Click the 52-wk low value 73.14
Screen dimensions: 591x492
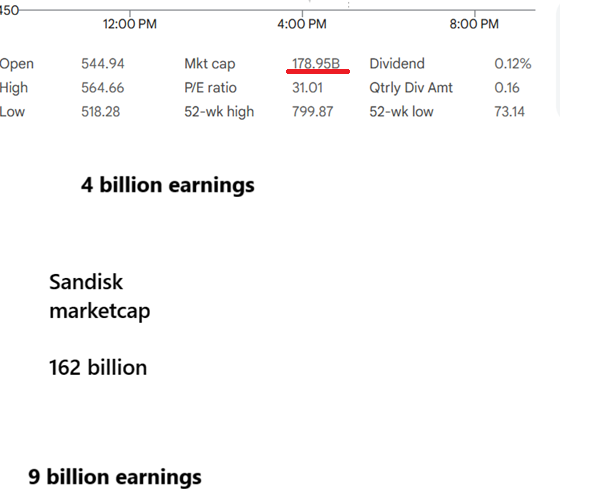click(509, 112)
